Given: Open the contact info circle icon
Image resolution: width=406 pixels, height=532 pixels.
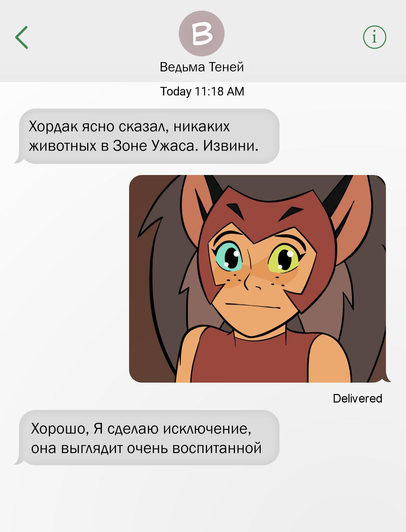Looking at the screenshot, I should click(x=375, y=37).
